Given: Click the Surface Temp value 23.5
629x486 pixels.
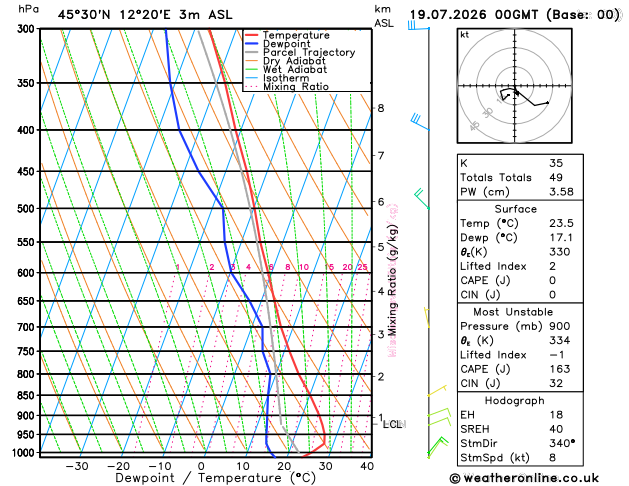Looking at the screenshot, I should 561,223.
